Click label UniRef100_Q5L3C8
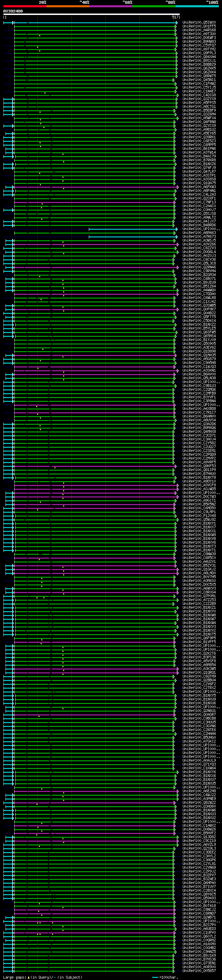Viewport: 222px width, 980px height. (x=199, y=263)
